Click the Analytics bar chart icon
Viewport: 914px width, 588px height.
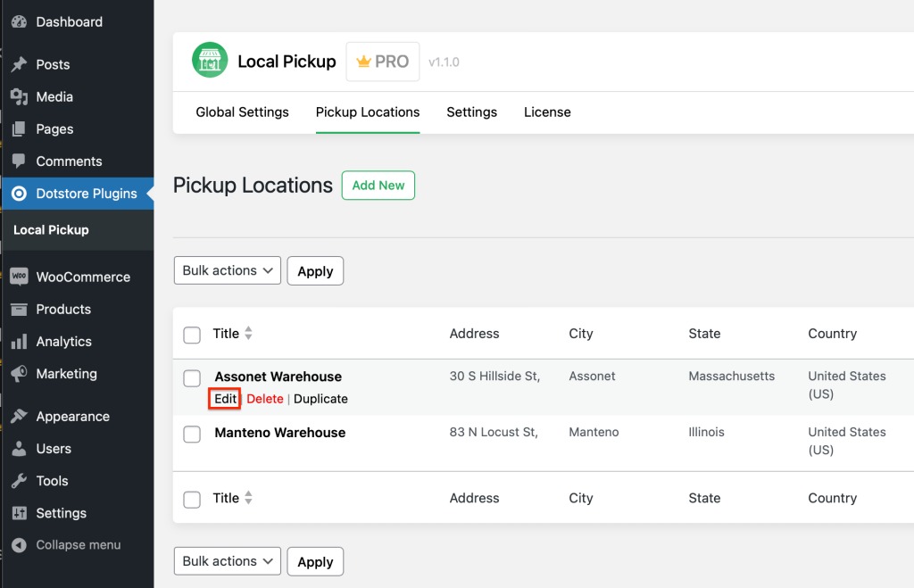[19, 342]
